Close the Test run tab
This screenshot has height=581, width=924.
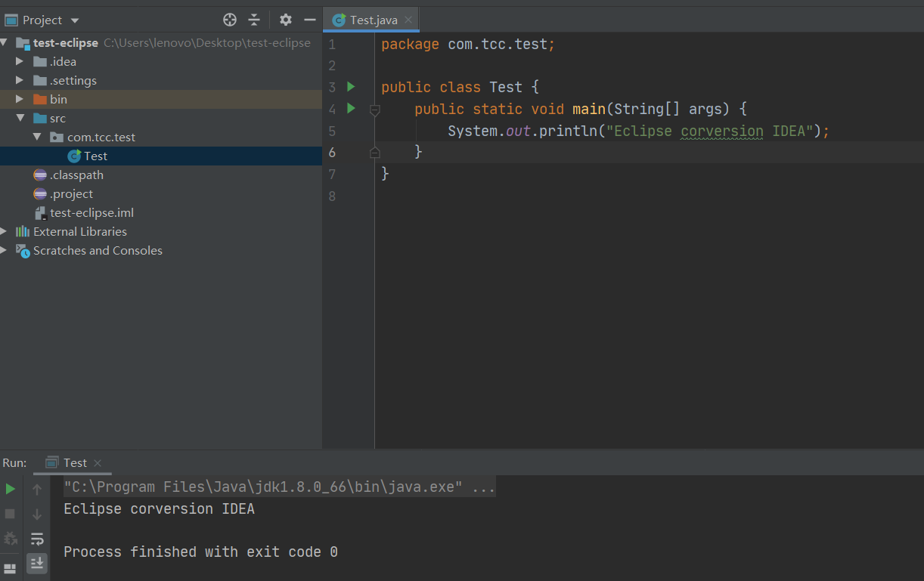click(98, 463)
